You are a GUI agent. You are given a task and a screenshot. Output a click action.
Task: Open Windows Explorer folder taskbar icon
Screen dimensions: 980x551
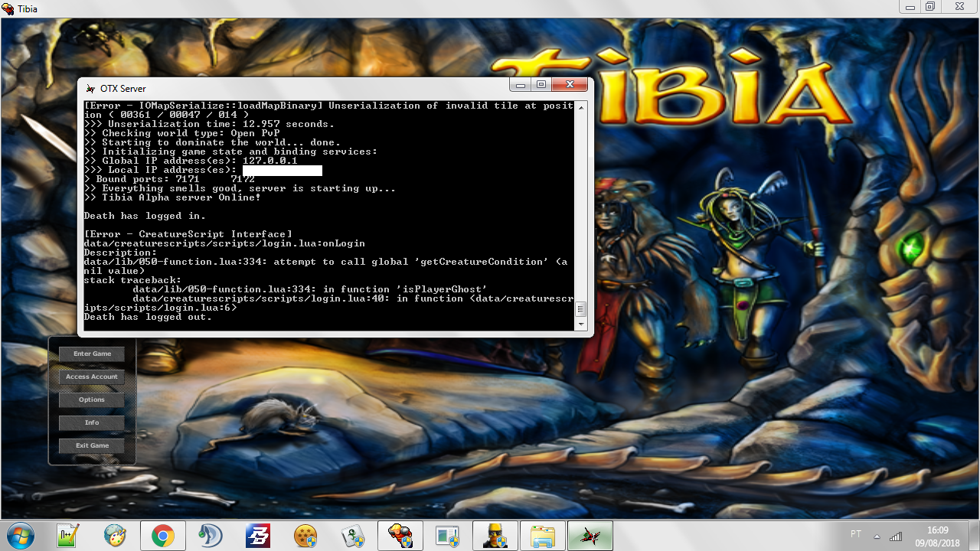point(543,536)
